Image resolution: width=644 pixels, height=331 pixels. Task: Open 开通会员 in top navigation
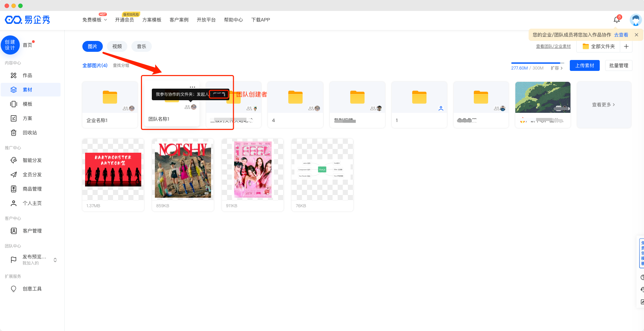(125, 20)
